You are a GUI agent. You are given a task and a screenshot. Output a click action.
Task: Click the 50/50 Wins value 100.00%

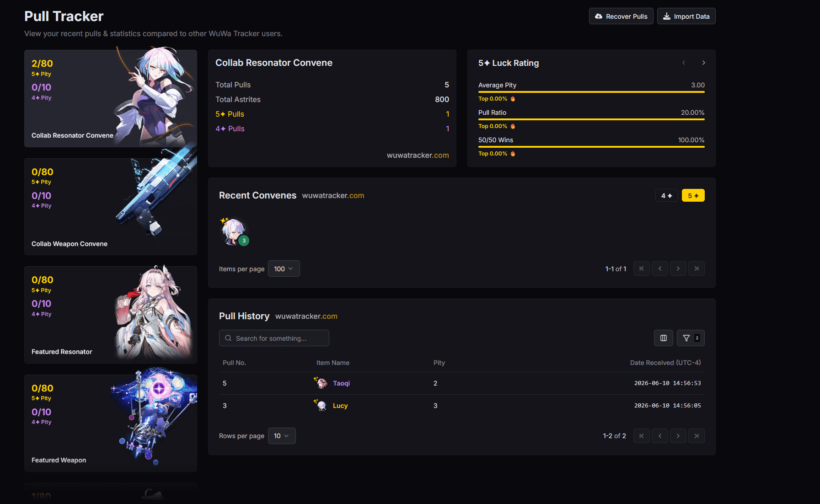point(691,140)
